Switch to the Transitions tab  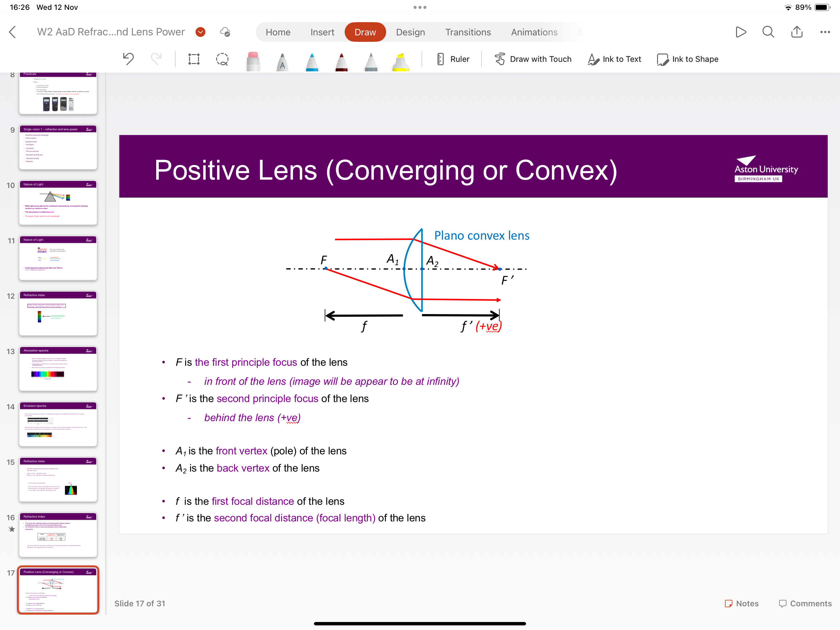pyautogui.click(x=468, y=32)
